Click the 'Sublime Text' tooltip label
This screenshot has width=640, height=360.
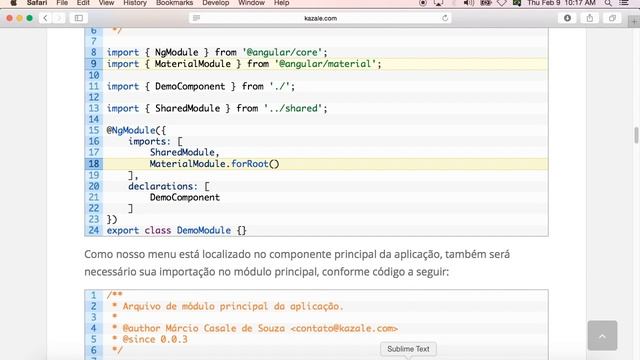(x=408, y=349)
